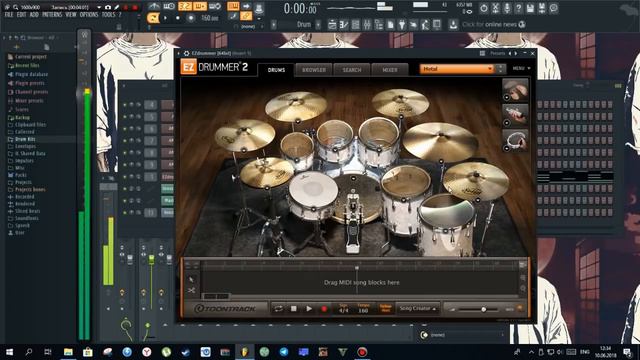Click the FL Studio transport stop button

click(178, 18)
